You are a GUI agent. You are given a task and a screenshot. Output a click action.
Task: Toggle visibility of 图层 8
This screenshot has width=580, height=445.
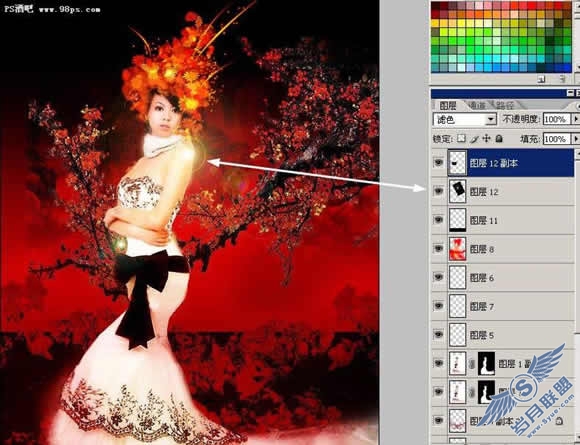439,248
